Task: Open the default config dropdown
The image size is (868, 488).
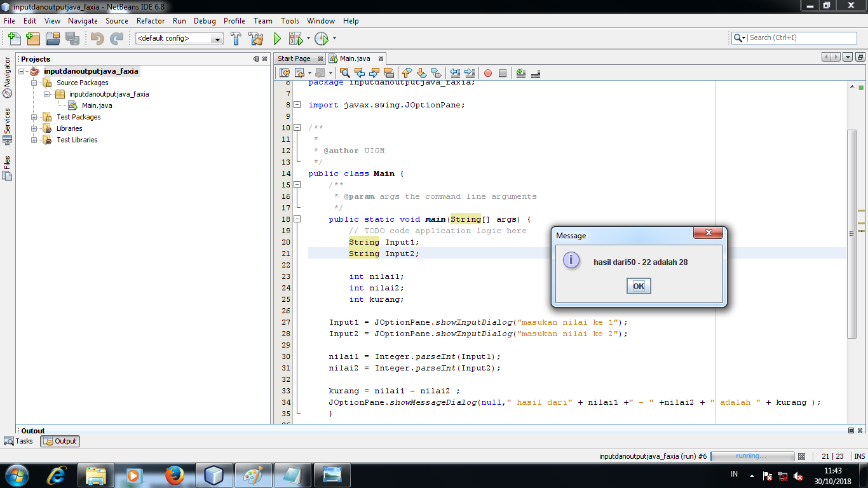Action: (x=216, y=38)
